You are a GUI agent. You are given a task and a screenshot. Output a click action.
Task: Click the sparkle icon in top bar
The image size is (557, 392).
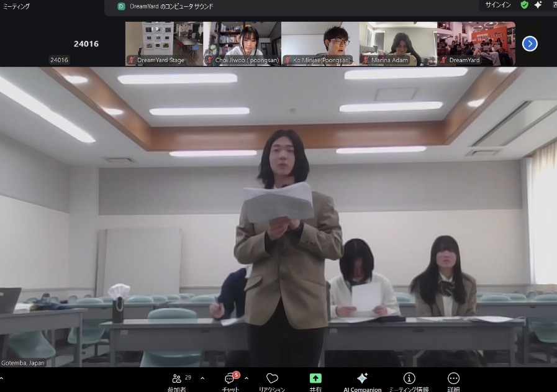[538, 5]
